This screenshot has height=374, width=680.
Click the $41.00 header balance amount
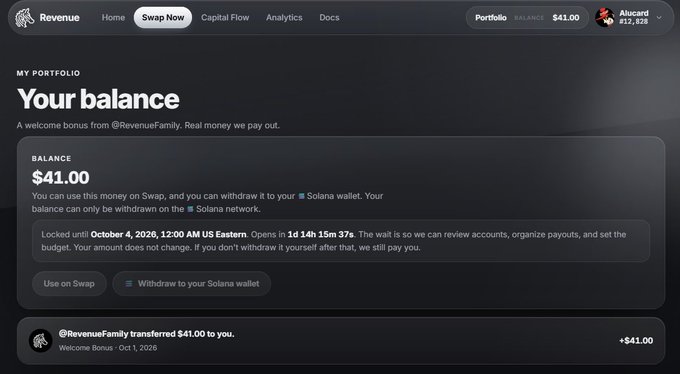click(566, 18)
